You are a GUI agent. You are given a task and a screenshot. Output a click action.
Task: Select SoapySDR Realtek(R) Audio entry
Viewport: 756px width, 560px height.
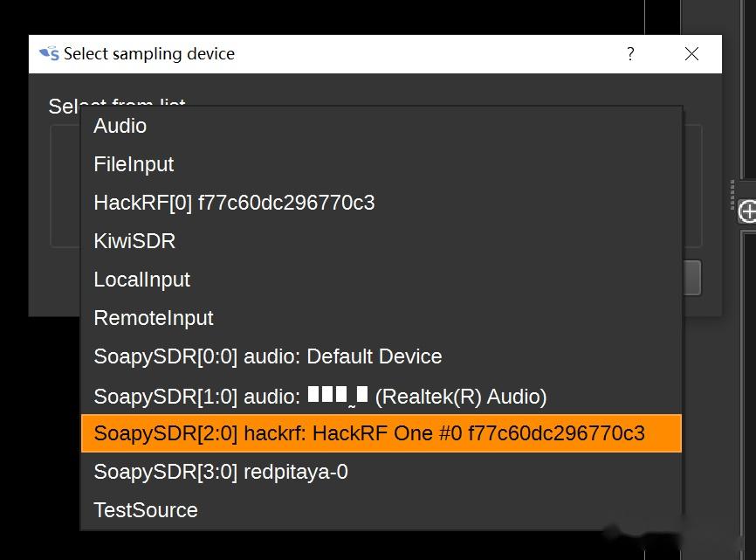coord(320,395)
